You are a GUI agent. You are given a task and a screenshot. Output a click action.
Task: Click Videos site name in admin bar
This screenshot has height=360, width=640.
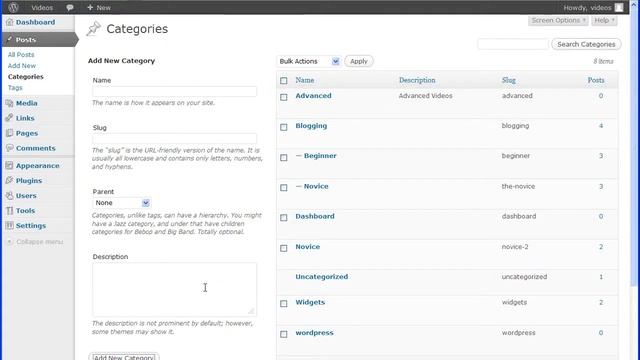click(42, 7)
